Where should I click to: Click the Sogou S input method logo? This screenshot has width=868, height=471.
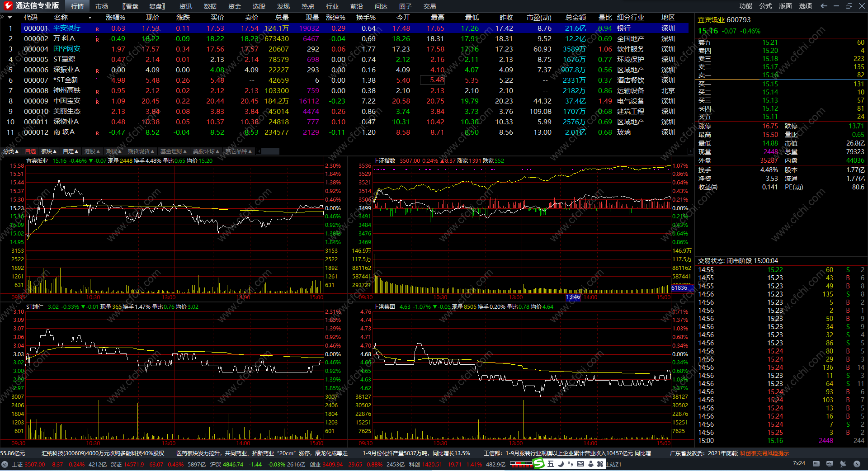[538, 464]
